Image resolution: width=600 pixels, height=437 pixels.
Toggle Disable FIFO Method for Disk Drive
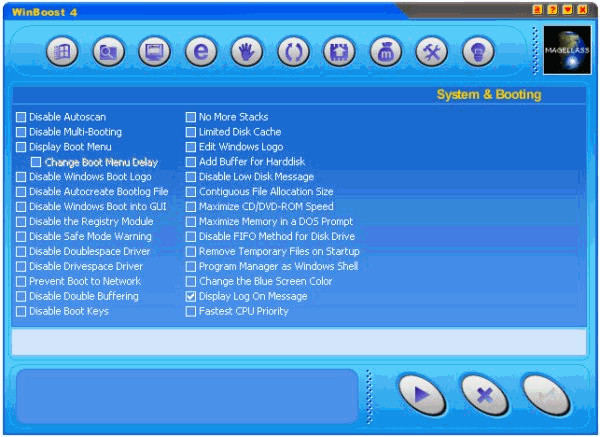point(191,236)
